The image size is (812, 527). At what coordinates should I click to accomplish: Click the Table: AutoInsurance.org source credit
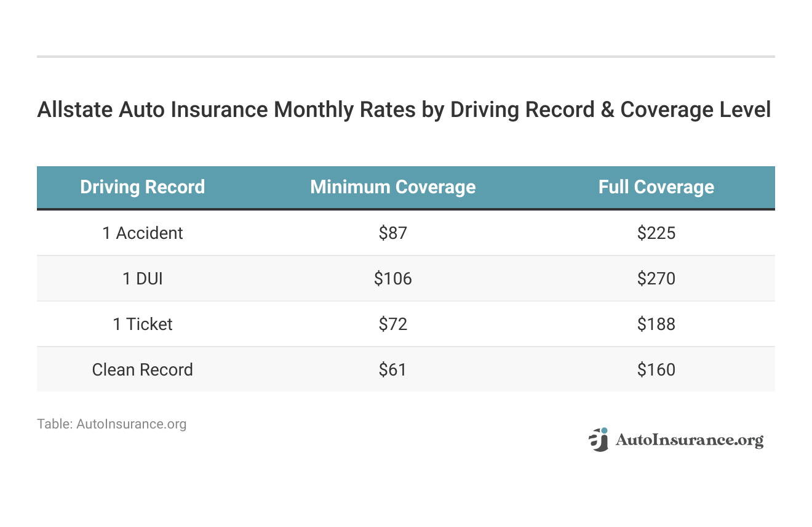[111, 424]
